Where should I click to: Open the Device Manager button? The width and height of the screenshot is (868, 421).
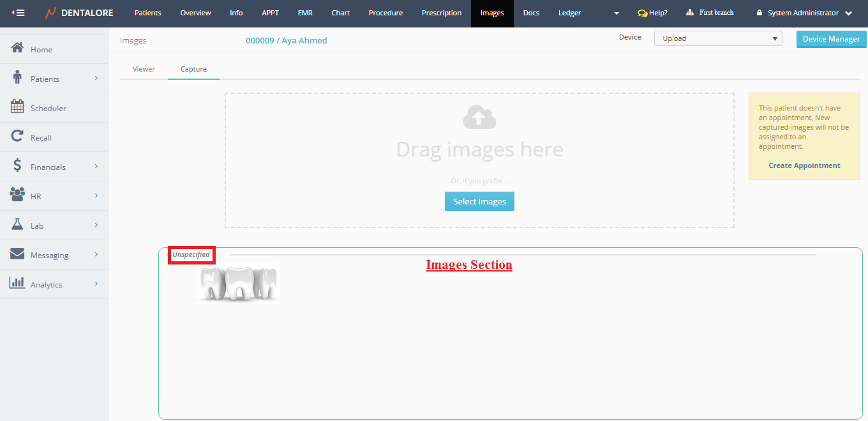click(831, 39)
